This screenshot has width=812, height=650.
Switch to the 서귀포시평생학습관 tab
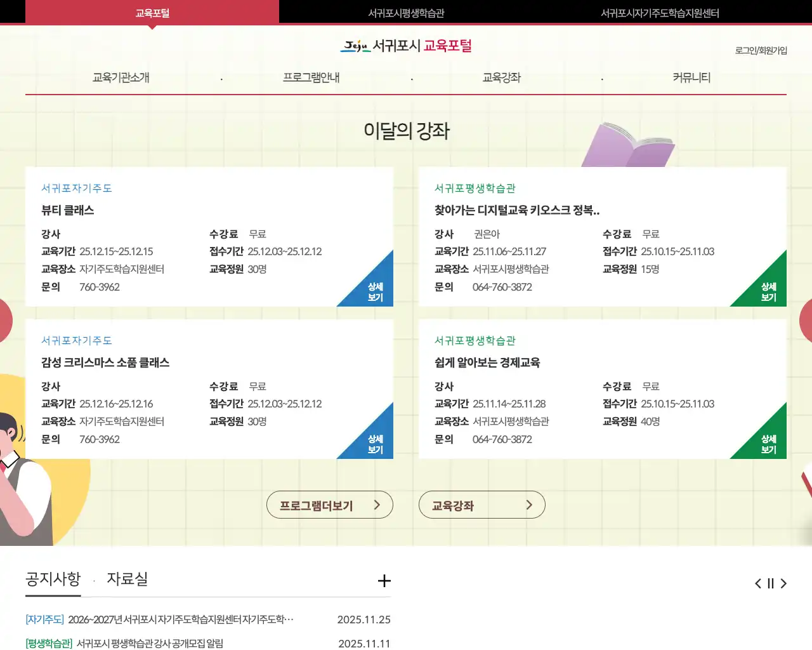(x=406, y=12)
